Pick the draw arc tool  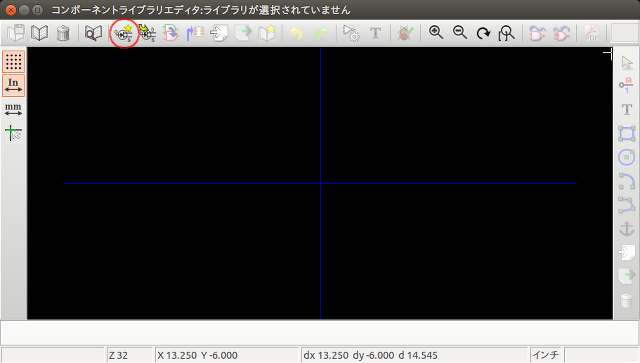[x=627, y=181]
